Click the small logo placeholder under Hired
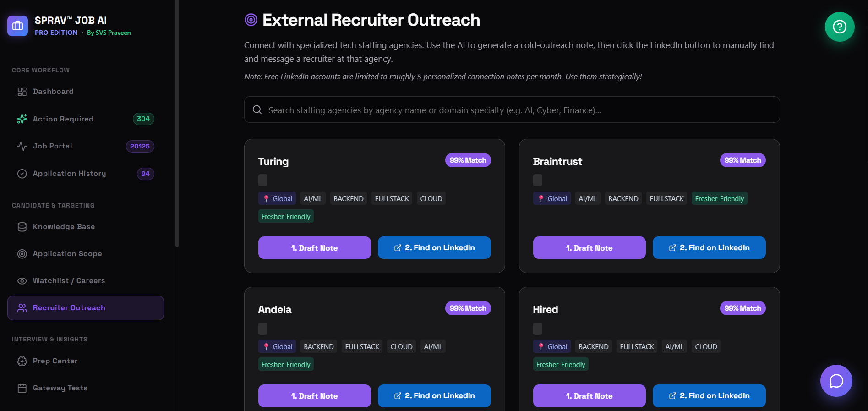 click(538, 329)
